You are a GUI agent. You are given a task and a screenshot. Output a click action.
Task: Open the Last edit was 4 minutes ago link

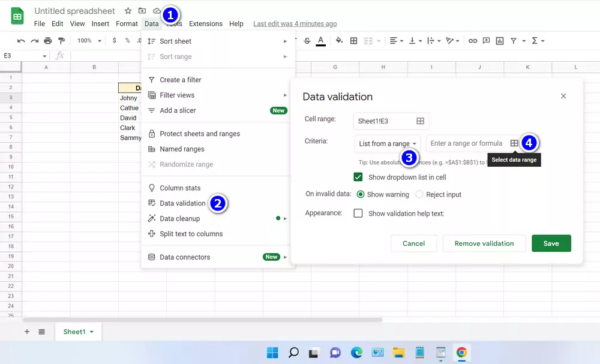click(295, 24)
